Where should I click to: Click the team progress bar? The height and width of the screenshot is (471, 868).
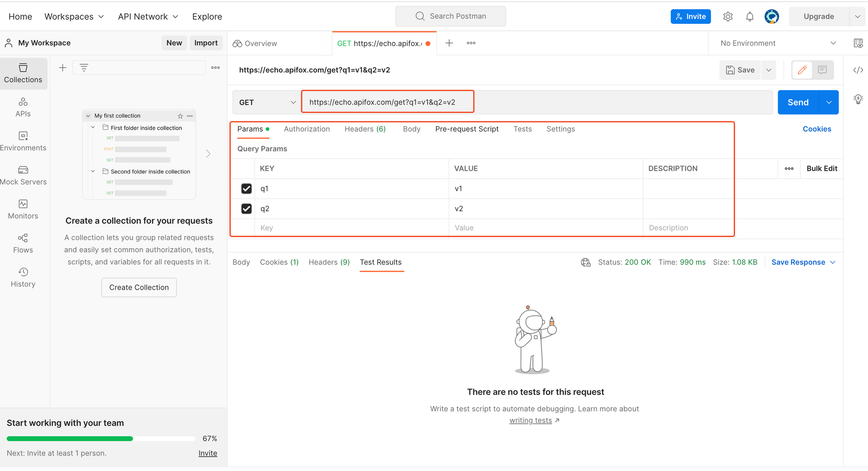[x=101, y=438]
